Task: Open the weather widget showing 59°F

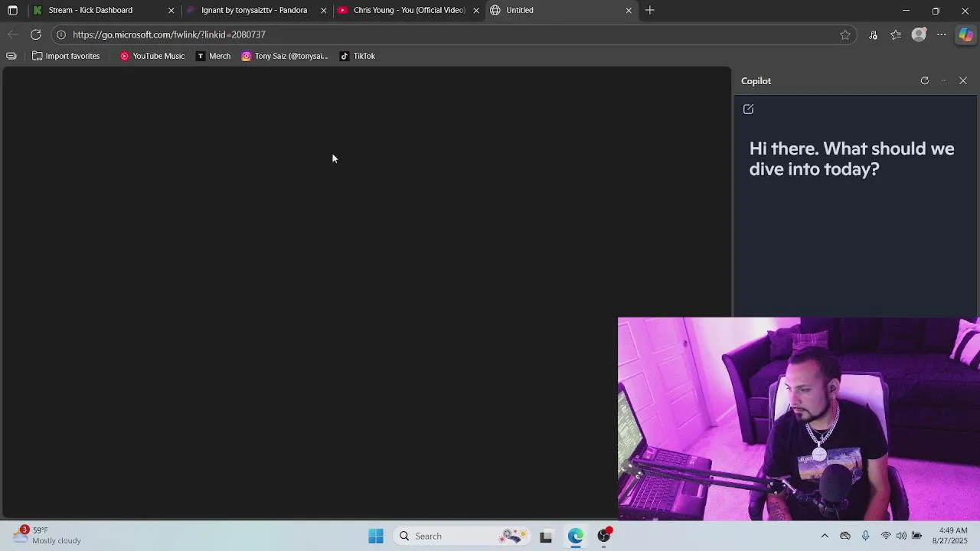Action: click(47, 535)
